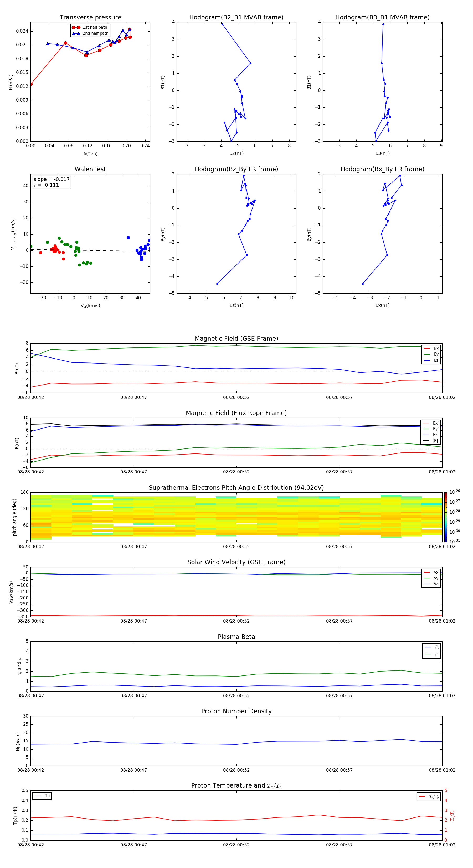Click "Bx'" in the Flux Rope legend

click(x=431, y=423)
